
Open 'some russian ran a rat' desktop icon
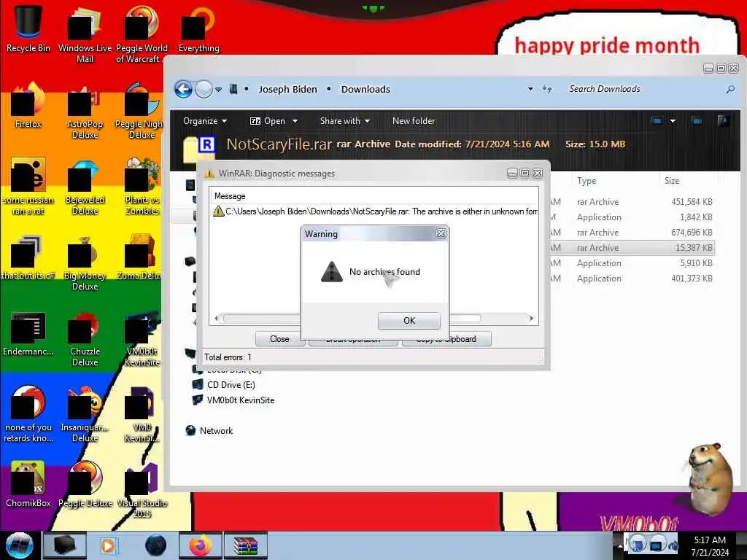tap(28, 187)
